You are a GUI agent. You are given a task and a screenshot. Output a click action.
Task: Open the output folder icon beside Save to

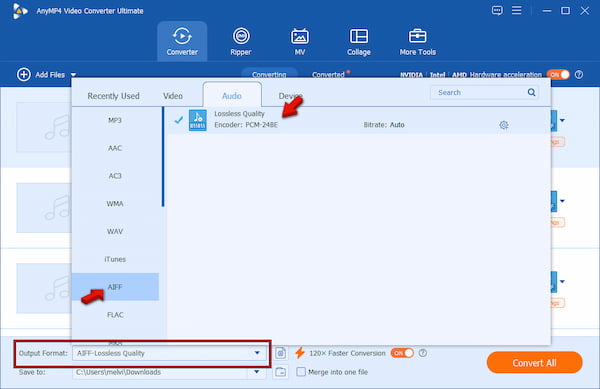[280, 371]
